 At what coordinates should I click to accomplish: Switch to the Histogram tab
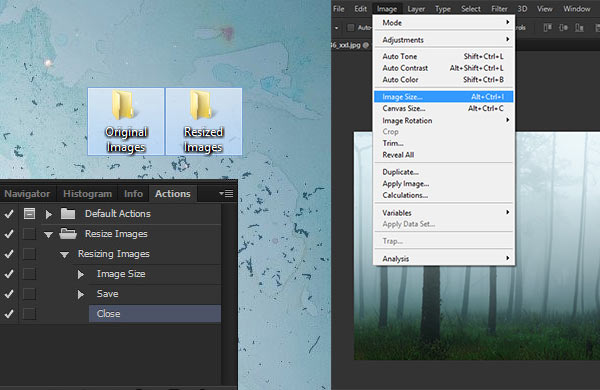coord(87,194)
